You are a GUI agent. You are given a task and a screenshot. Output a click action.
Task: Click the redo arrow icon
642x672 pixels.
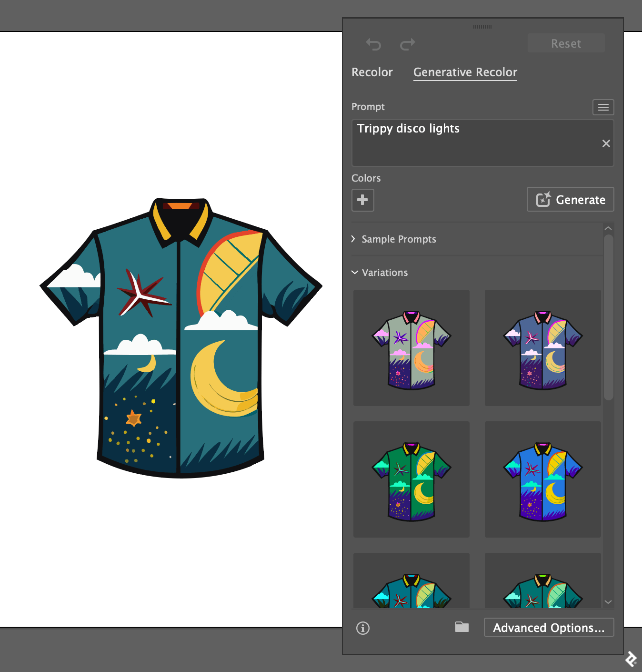click(x=408, y=44)
